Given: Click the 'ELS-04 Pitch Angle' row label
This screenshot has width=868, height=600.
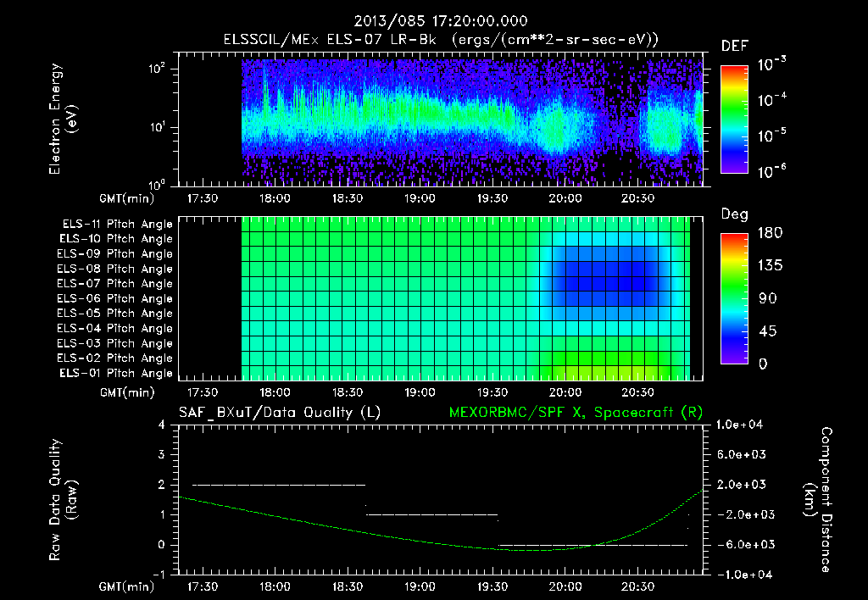Looking at the screenshot, I should [x=115, y=329].
